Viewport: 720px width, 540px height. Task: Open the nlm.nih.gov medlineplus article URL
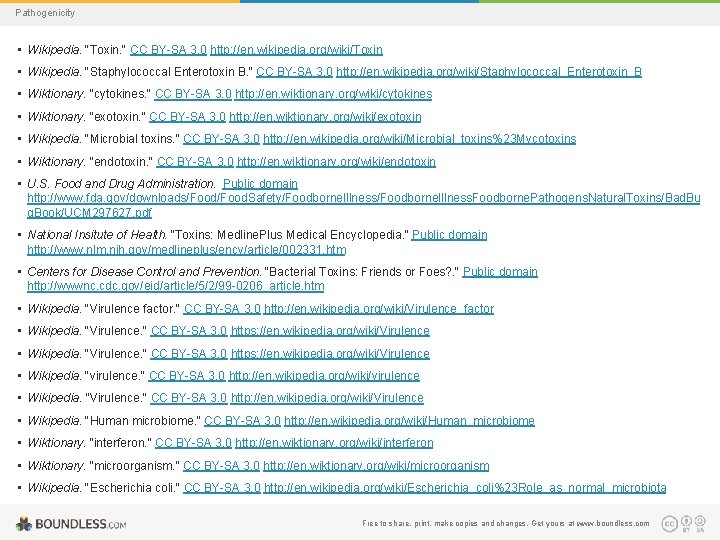[186, 250]
